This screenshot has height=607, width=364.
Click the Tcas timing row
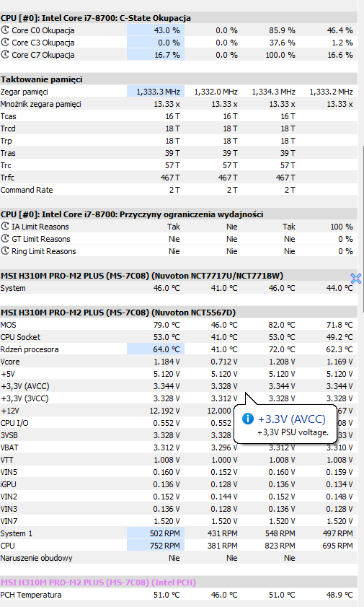click(179, 116)
